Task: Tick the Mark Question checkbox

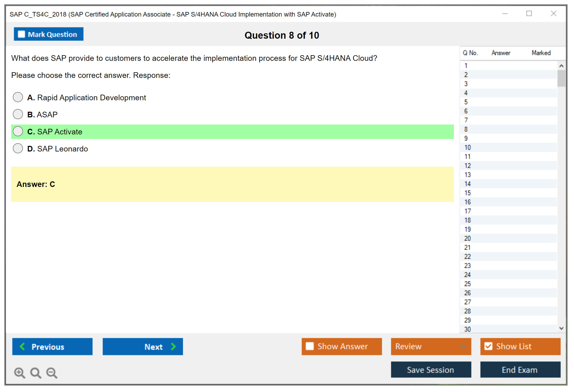Action: tap(21, 34)
